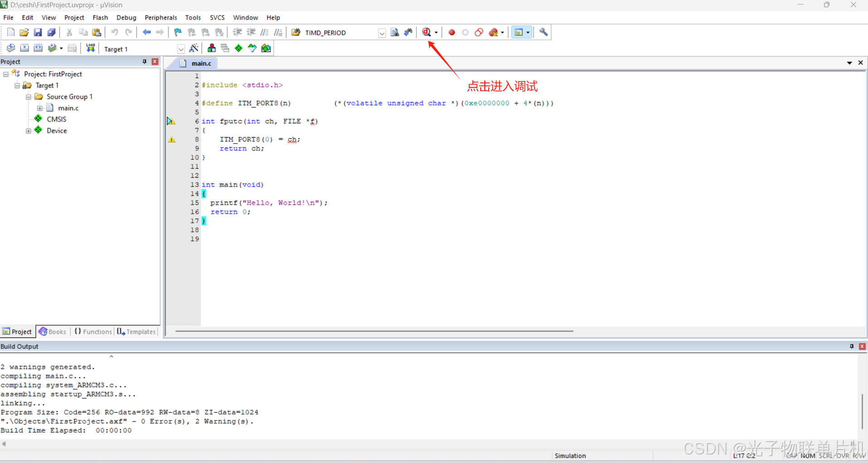Open Manage Project Items with the colored blocks icon

[212, 48]
